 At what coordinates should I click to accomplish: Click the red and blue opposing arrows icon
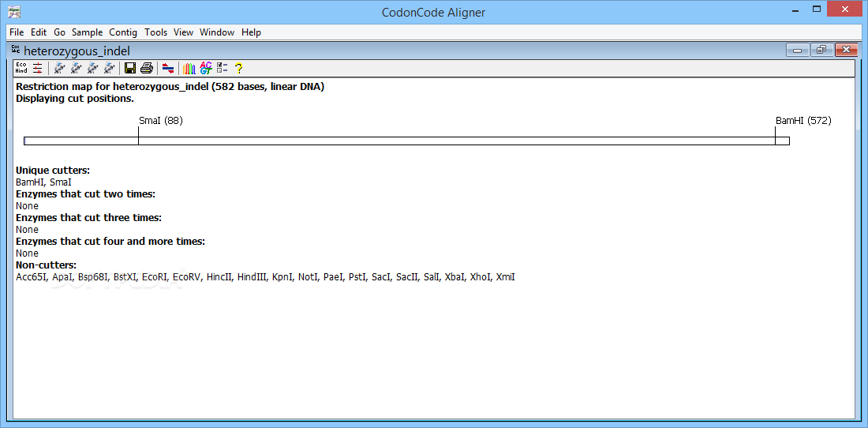point(168,68)
